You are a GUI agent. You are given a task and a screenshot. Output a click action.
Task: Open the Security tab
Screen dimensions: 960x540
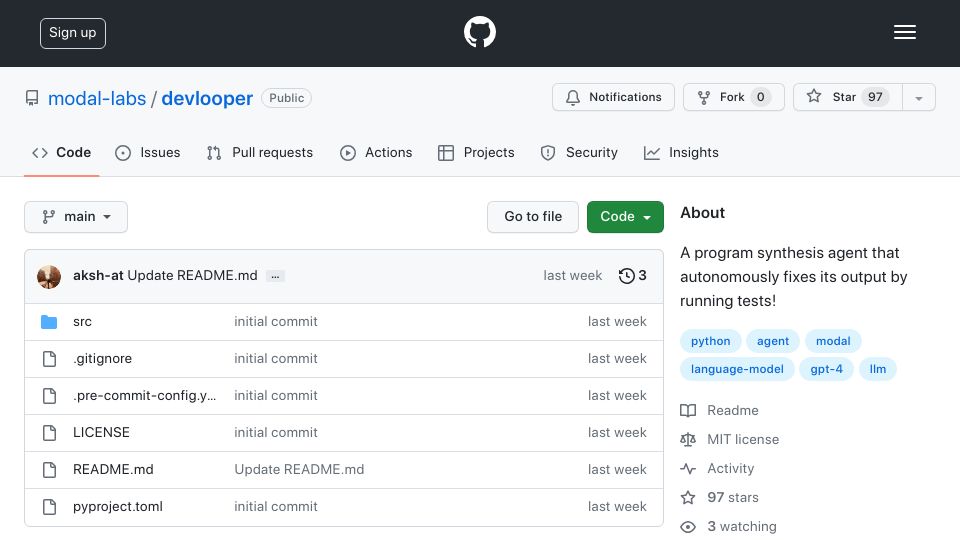[579, 152]
